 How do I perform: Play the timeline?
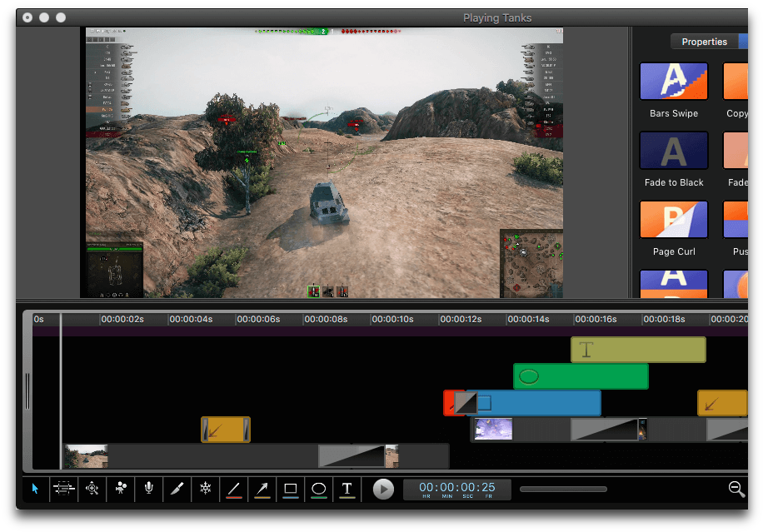click(383, 490)
